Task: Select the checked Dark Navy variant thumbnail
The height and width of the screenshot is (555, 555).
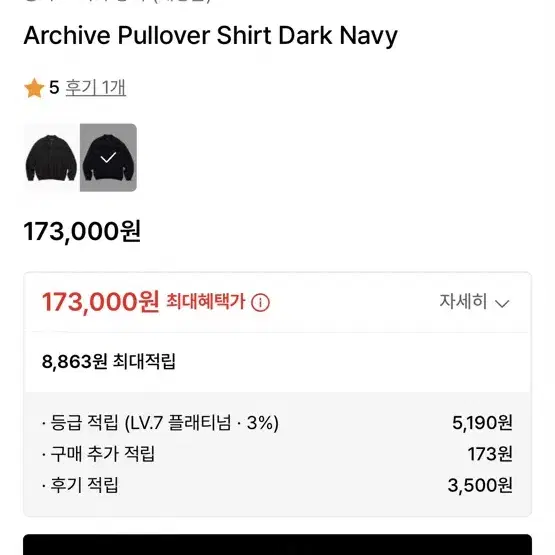Action: coord(108,158)
